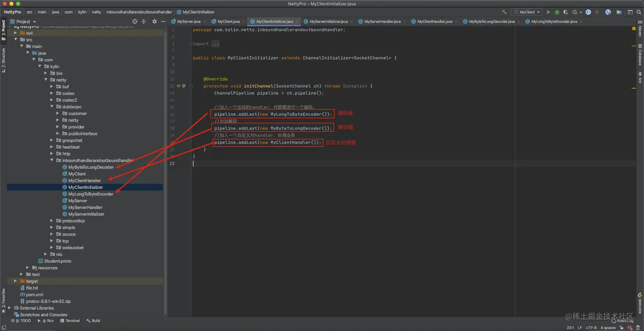Run with Coverage using the shield icon
Image resolution: width=644 pixels, height=331 pixels.
click(566, 12)
